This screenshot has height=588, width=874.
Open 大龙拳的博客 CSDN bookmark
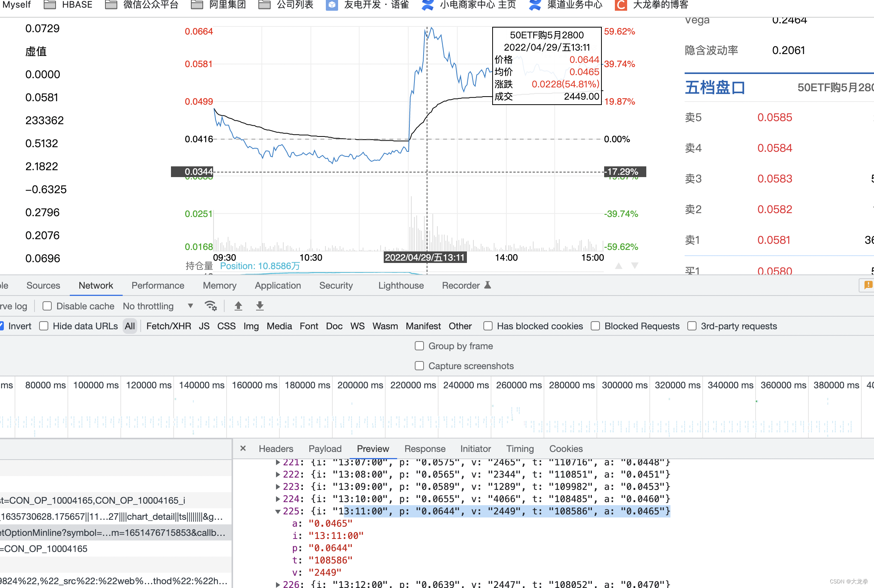[651, 5]
